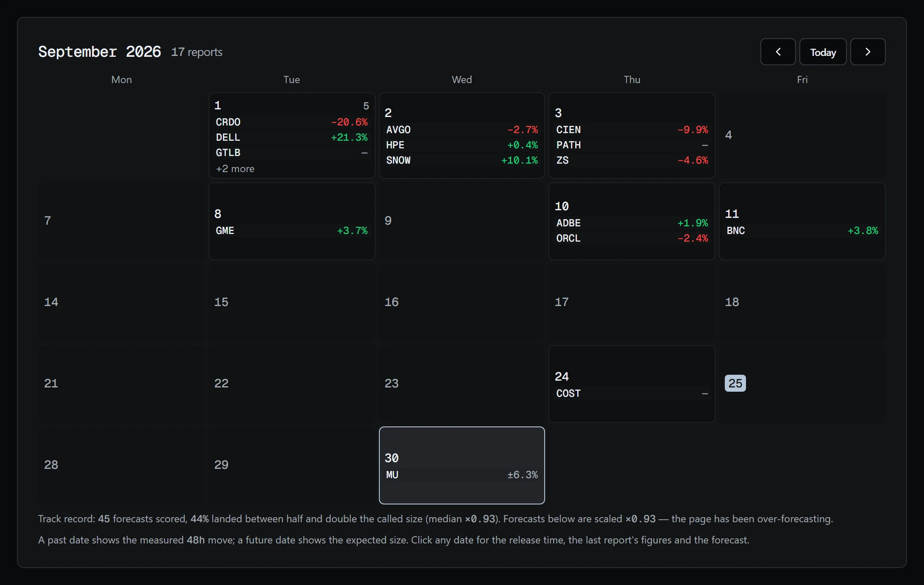Viewport: 924px width, 585px height.
Task: Click the 'September 2026' heading
Action: [x=100, y=52]
